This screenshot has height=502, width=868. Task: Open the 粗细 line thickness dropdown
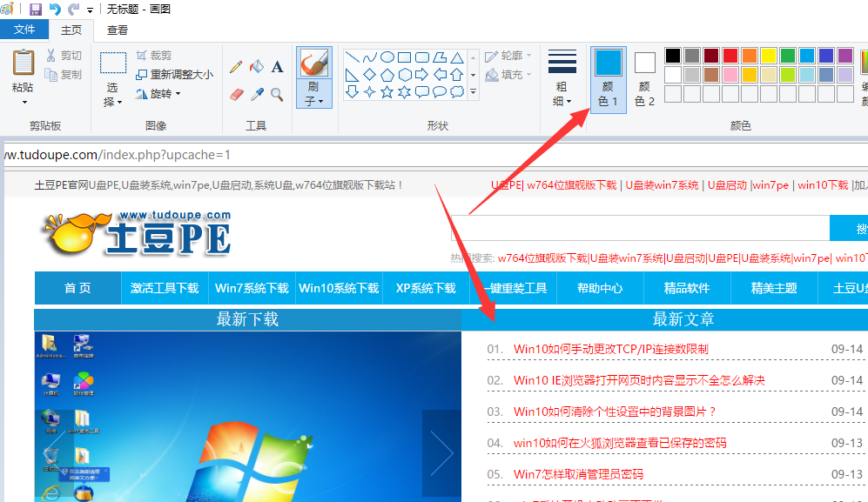click(x=562, y=78)
